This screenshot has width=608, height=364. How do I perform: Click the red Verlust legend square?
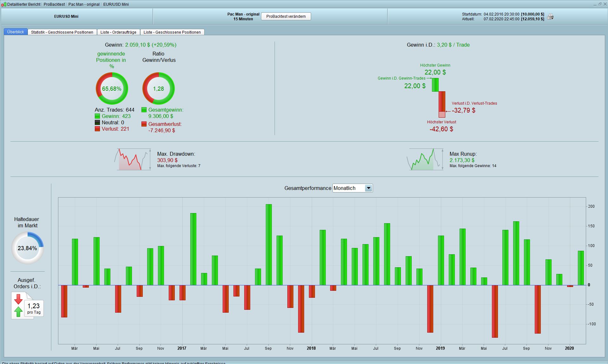(x=97, y=129)
